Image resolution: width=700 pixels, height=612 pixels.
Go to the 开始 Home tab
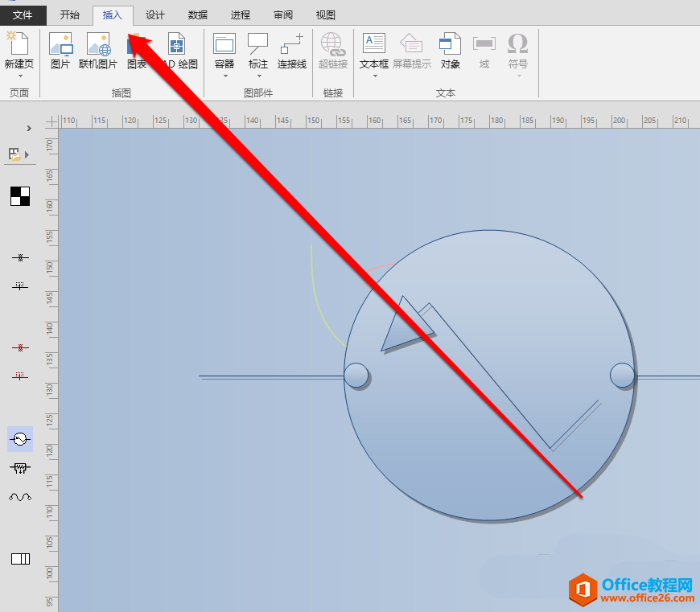71,14
